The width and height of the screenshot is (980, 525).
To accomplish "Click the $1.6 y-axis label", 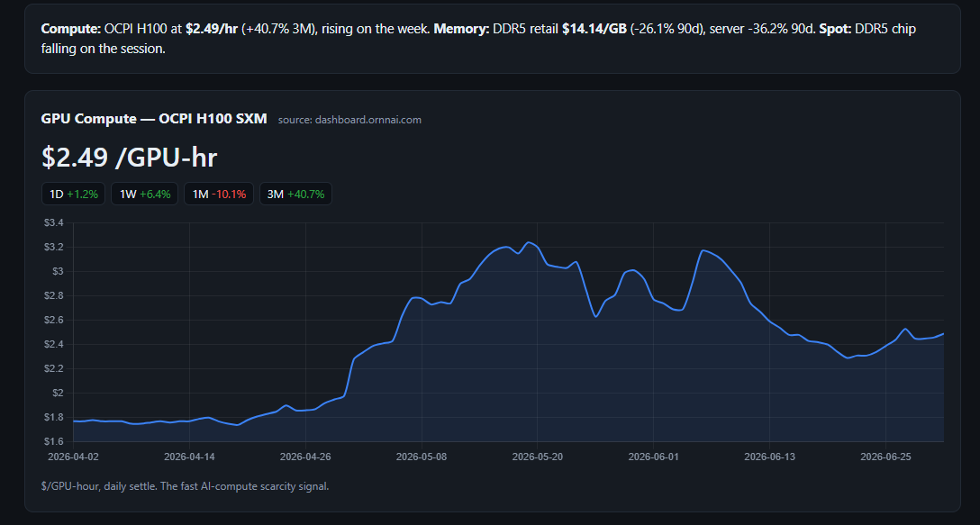I will 54,442.
